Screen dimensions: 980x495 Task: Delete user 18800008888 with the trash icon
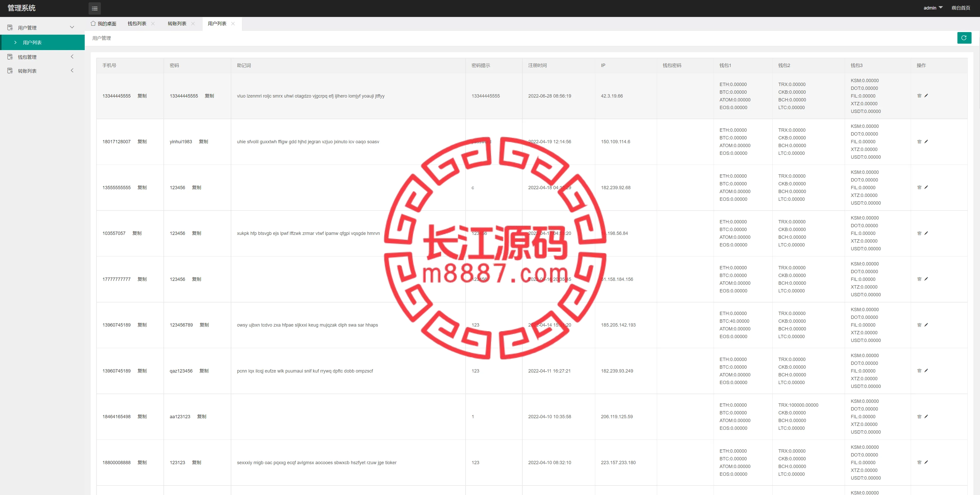tap(919, 462)
